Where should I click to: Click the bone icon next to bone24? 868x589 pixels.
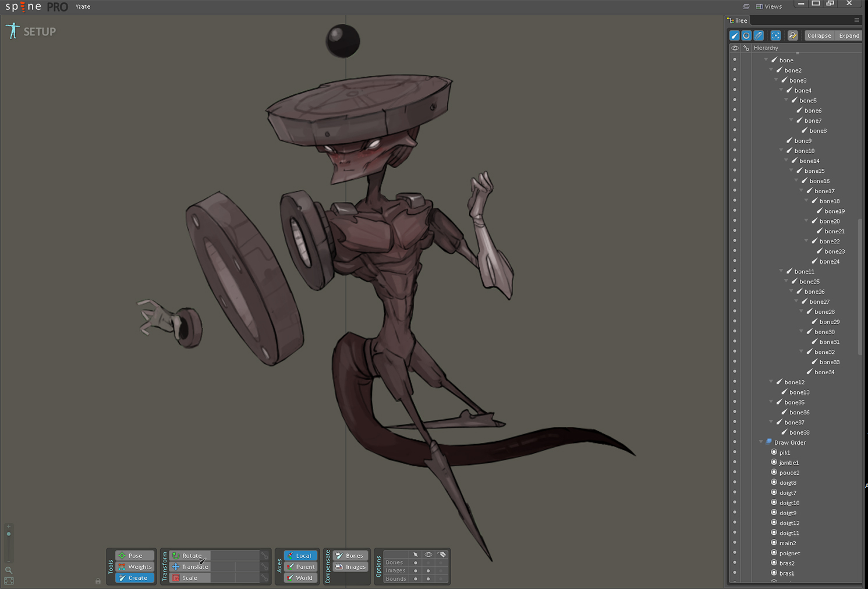pos(814,261)
